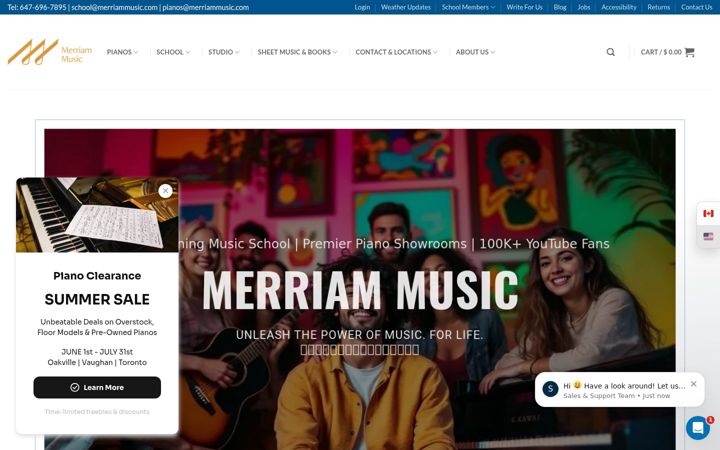Click 'Time-limited freebies & discounts' text

[97, 412]
